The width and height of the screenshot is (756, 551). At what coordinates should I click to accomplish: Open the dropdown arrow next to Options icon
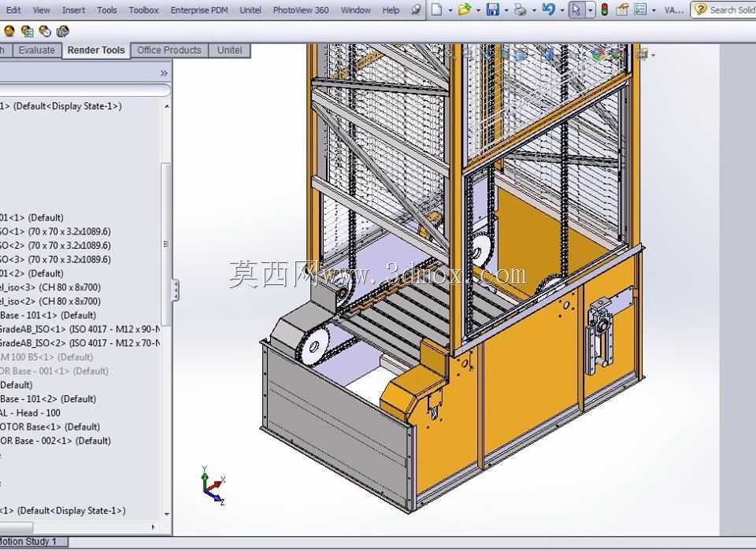654,10
